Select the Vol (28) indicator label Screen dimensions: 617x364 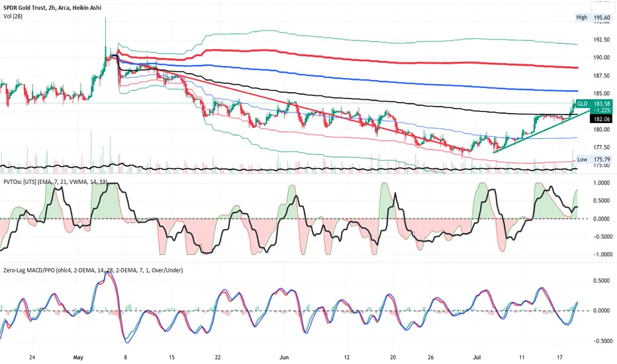point(13,16)
